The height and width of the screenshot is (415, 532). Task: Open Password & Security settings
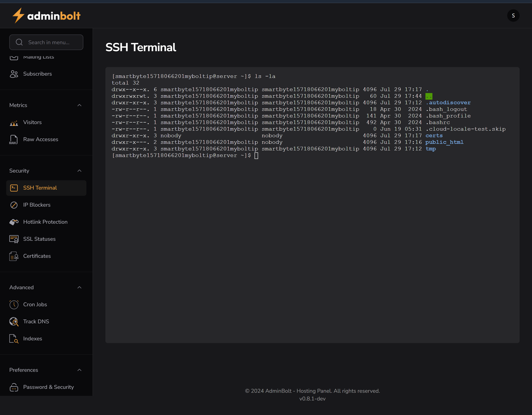coord(48,387)
